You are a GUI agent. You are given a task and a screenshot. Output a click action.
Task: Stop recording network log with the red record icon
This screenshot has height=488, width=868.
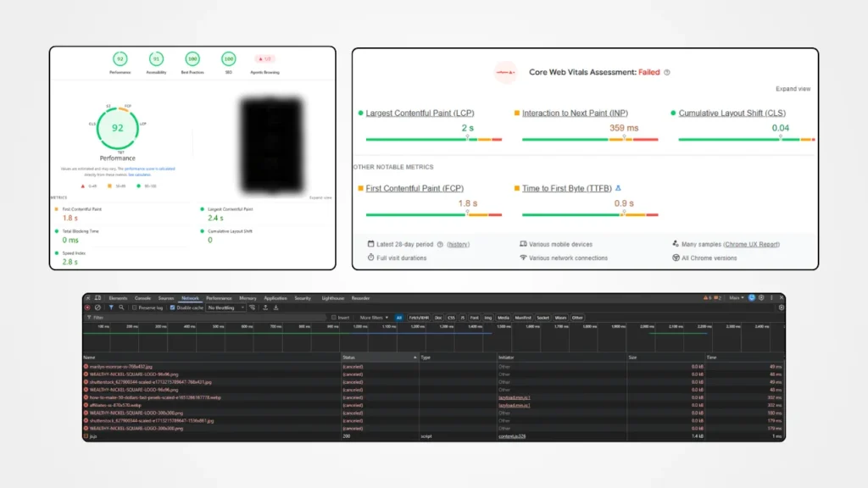point(87,308)
